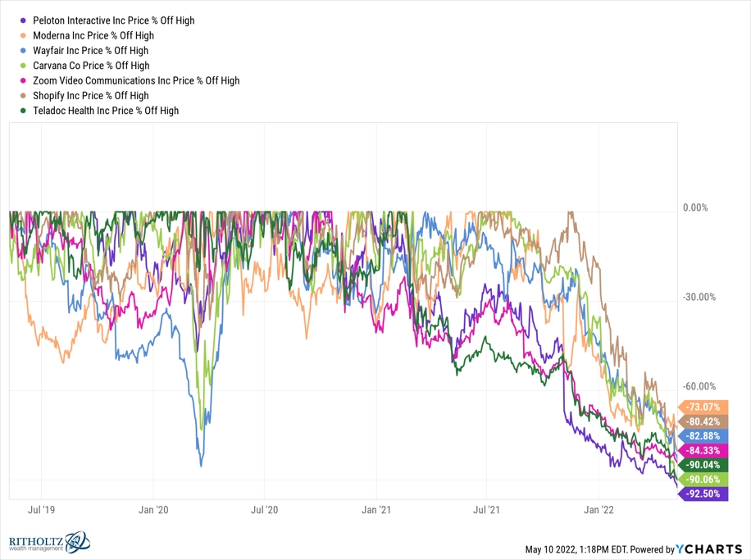This screenshot has height=560, width=751.
Task: Click the magenta Zoom Video legend dot
Action: [23, 80]
